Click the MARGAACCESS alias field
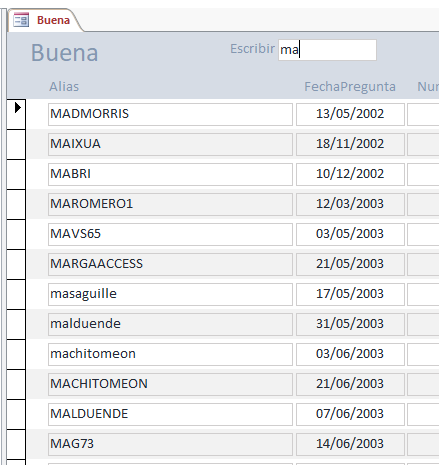The height and width of the screenshot is (465, 439). click(170, 264)
